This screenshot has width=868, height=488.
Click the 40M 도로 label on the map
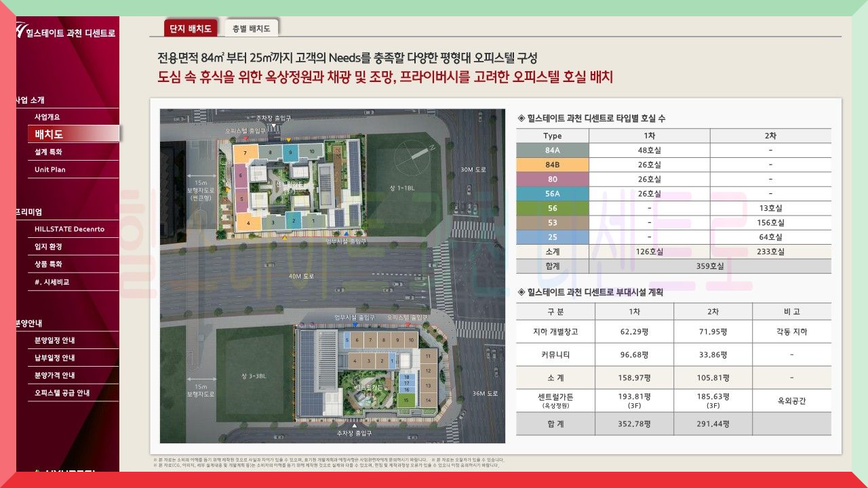point(303,277)
